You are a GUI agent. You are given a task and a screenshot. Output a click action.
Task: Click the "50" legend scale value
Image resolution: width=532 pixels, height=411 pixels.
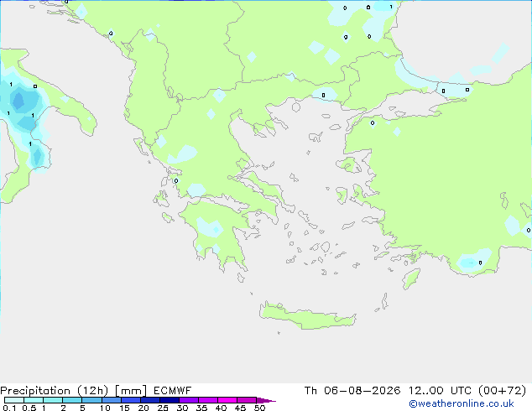pyautogui.click(x=259, y=408)
